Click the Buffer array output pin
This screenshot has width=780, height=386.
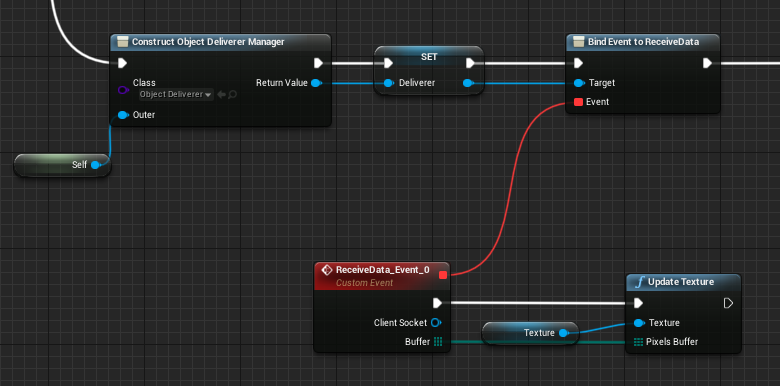coord(438,342)
